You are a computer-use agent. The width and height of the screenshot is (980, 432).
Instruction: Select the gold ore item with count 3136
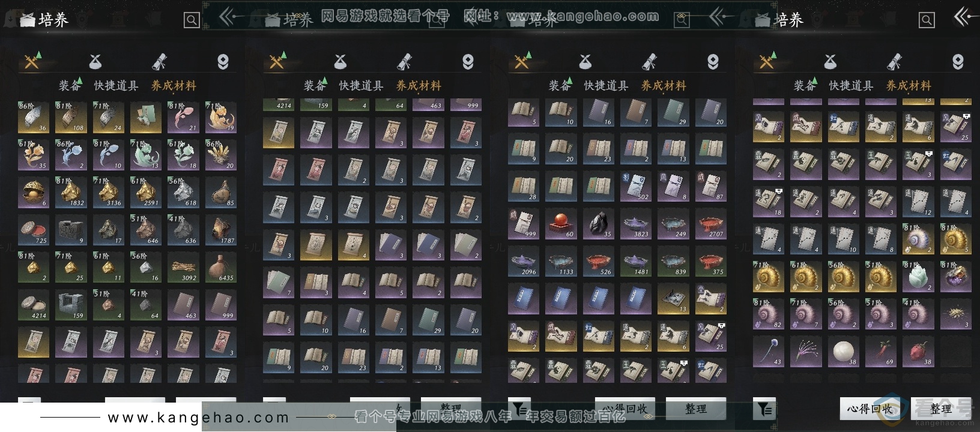[x=108, y=192]
